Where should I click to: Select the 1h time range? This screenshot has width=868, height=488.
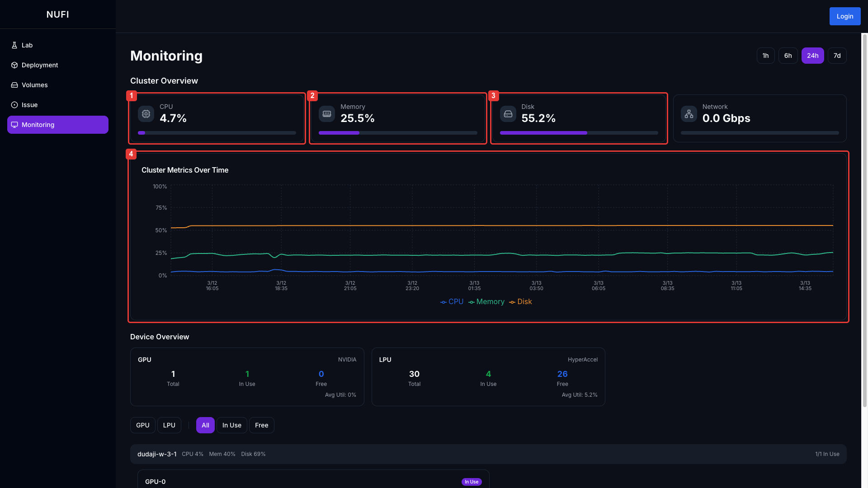click(x=765, y=56)
